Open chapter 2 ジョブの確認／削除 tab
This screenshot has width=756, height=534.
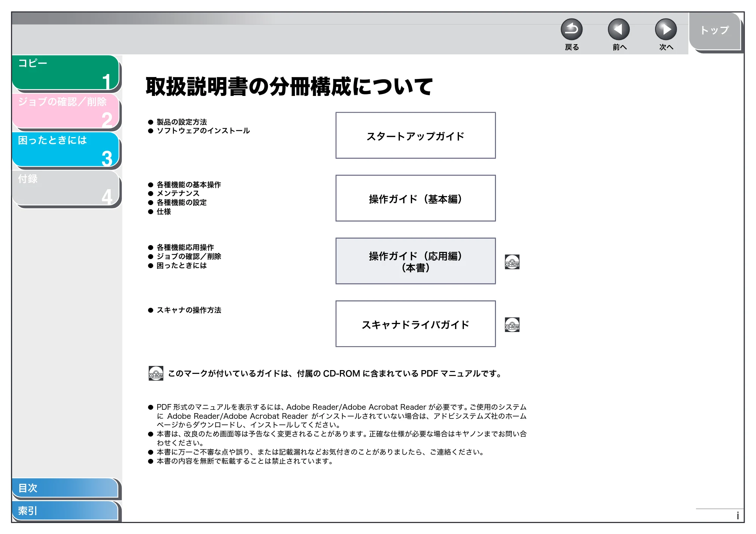66,111
